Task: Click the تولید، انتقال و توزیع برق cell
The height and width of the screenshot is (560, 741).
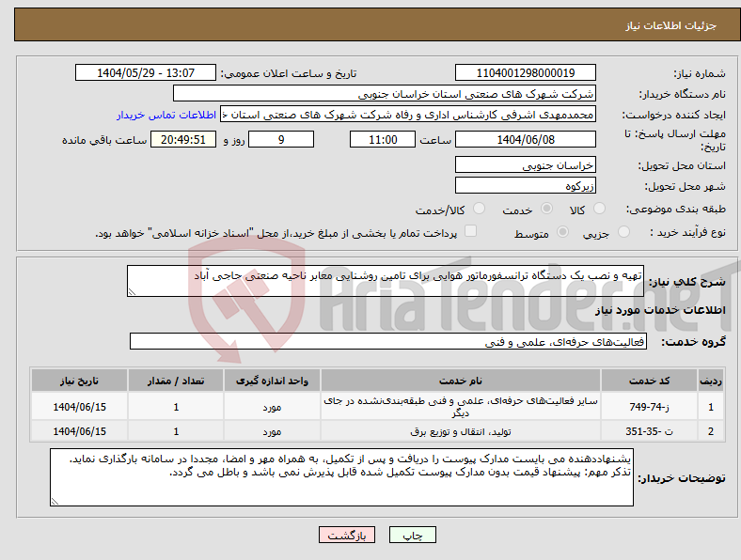Action: point(460,431)
